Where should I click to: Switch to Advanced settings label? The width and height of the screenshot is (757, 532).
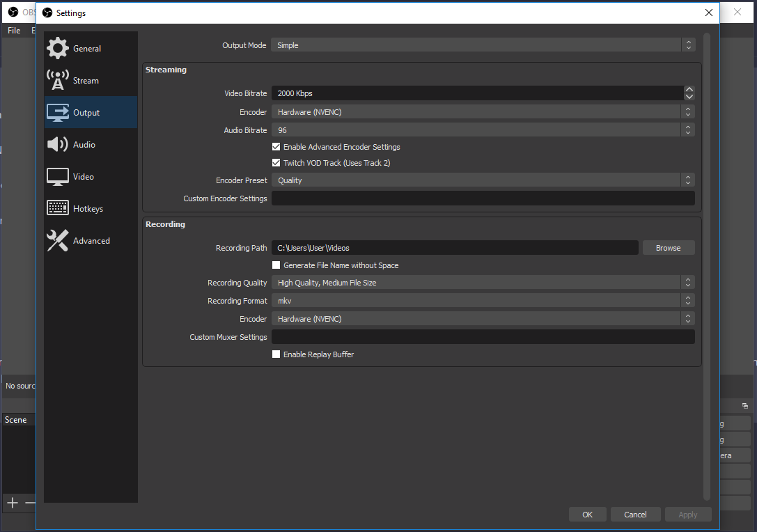91,240
